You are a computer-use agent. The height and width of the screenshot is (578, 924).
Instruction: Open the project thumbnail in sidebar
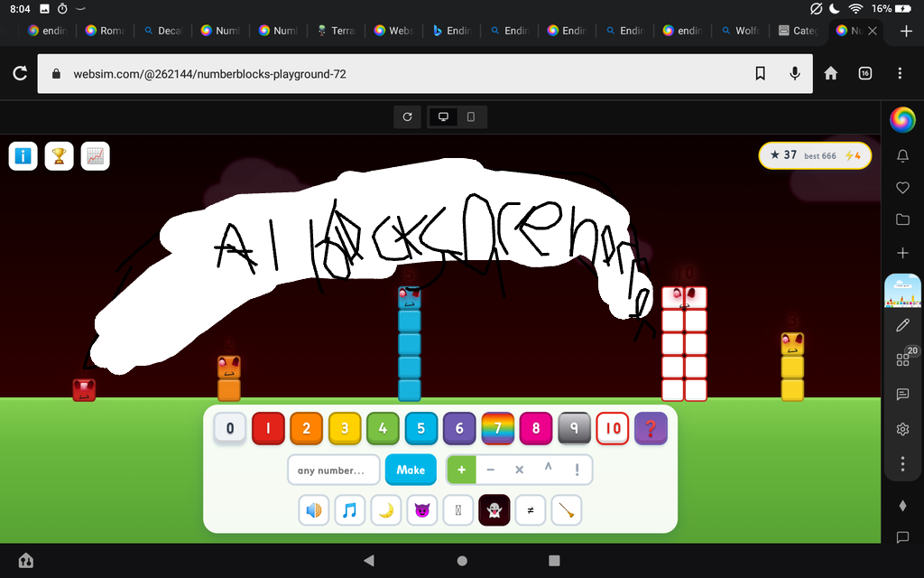pos(902,291)
